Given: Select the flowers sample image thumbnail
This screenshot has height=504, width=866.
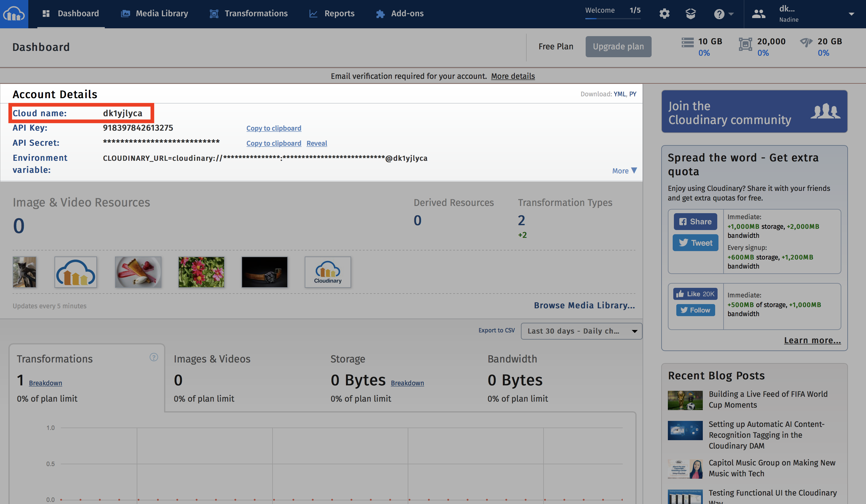Looking at the screenshot, I should coord(201,272).
